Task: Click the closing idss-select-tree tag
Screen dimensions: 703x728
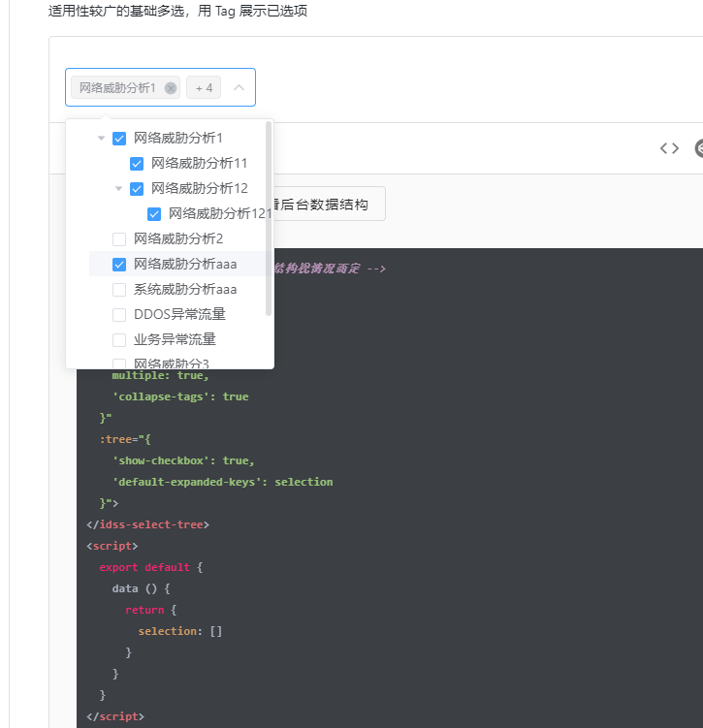Action: coord(147,524)
